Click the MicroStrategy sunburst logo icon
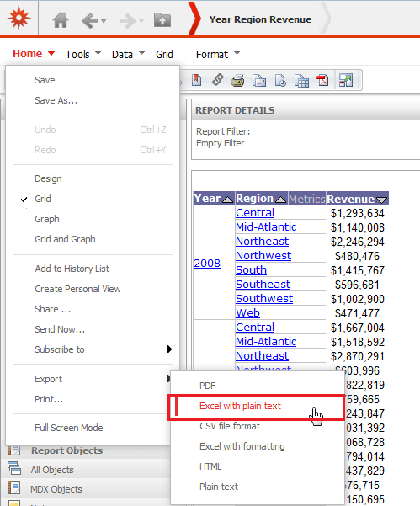 click(19, 18)
